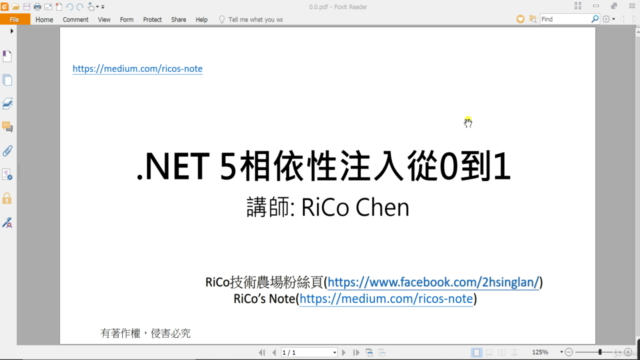Open the Pages thumbnails panel in sidebar
The image size is (640, 360).
click(x=7, y=80)
